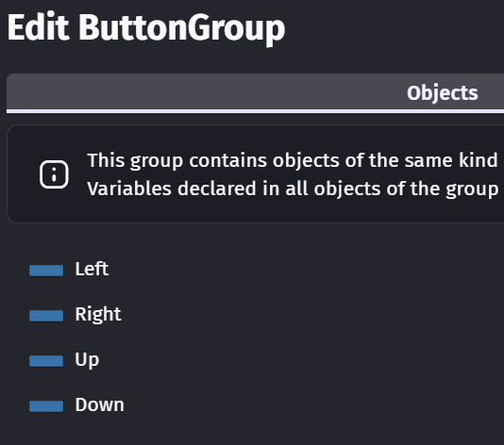The image size is (504, 445).
Task: Click the Edit ButtonGroup dialog title
Action: point(146,29)
